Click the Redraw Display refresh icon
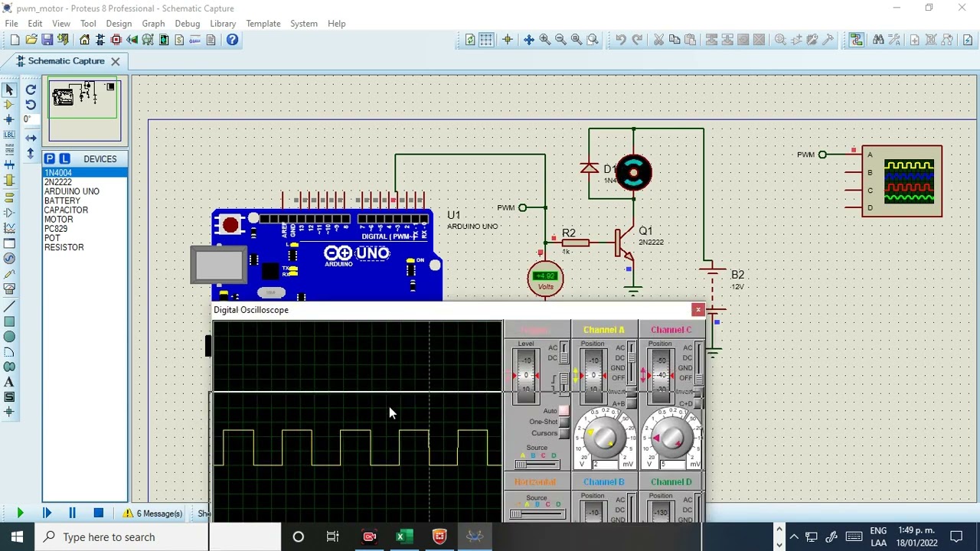980x551 pixels. click(470, 40)
